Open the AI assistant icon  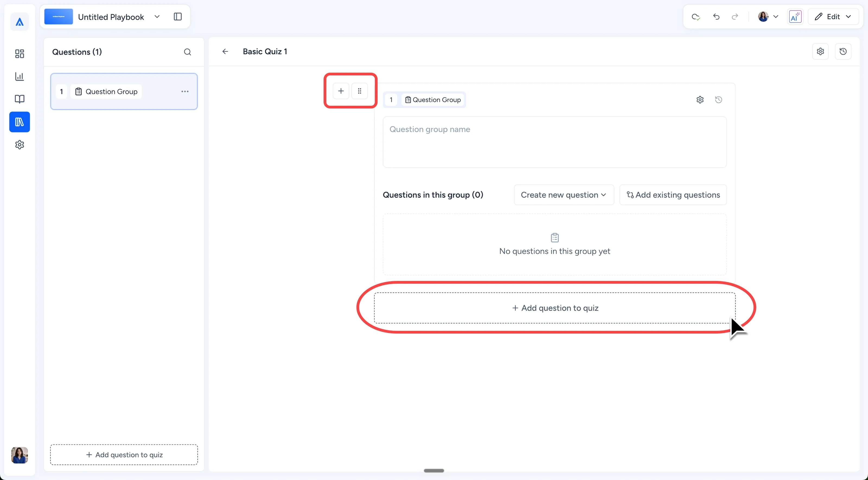pyautogui.click(x=795, y=17)
